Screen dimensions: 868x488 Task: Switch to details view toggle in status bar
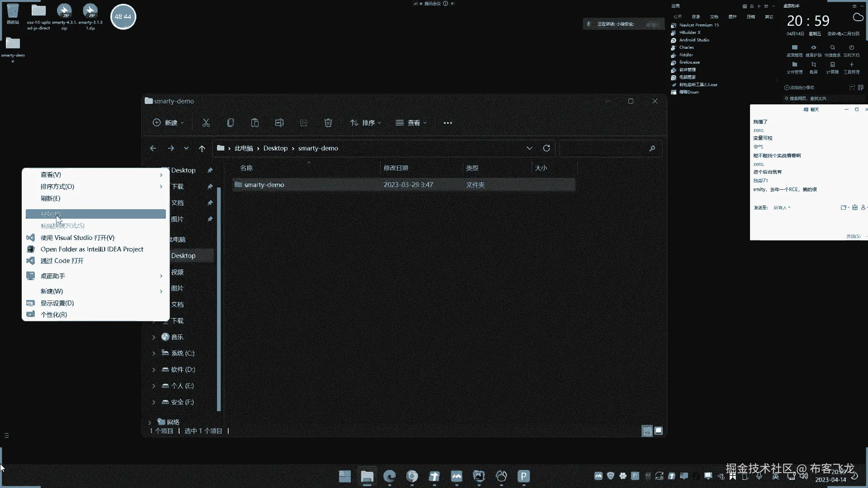pos(647,431)
